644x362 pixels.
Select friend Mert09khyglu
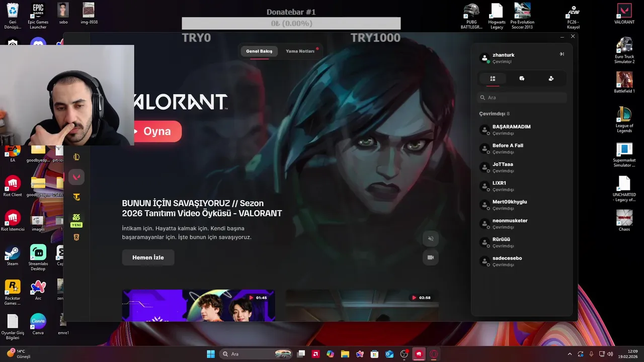[x=522, y=205]
